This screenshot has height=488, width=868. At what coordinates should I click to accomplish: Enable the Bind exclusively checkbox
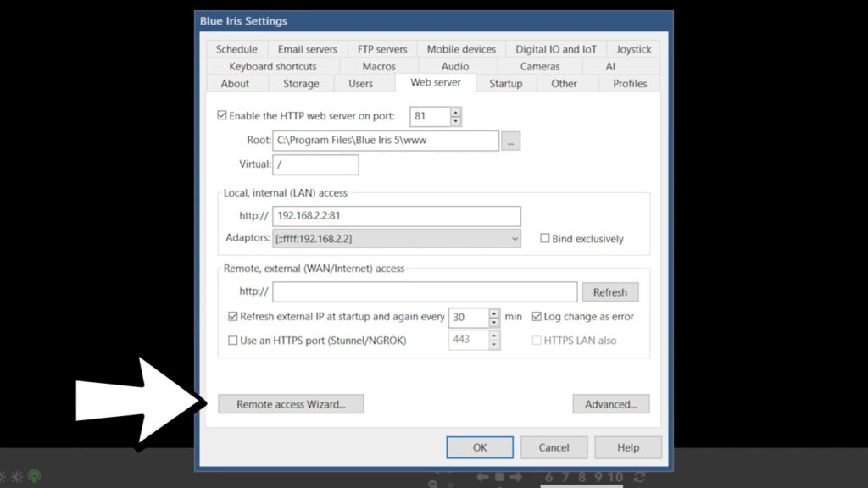[544, 238]
